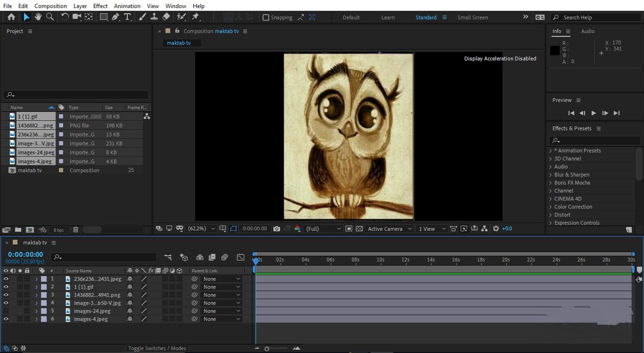Screen dimensions: 644x353
Task: Select the Eraser tool
Action: pyautogui.click(x=166, y=17)
